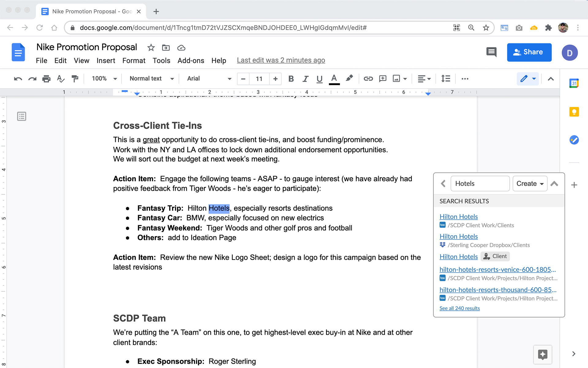The height and width of the screenshot is (368, 588).
Task: Open the Tools menu
Action: tap(161, 60)
